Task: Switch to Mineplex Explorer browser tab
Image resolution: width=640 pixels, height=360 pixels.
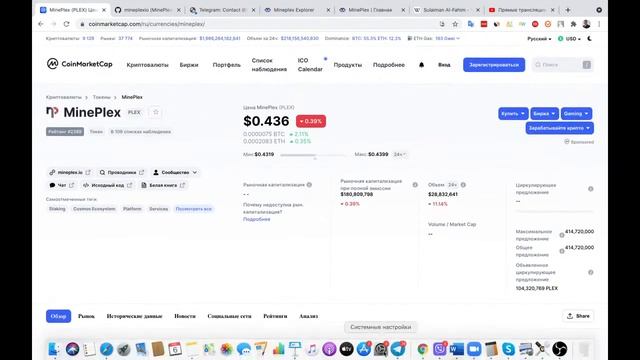Action: click(297, 10)
